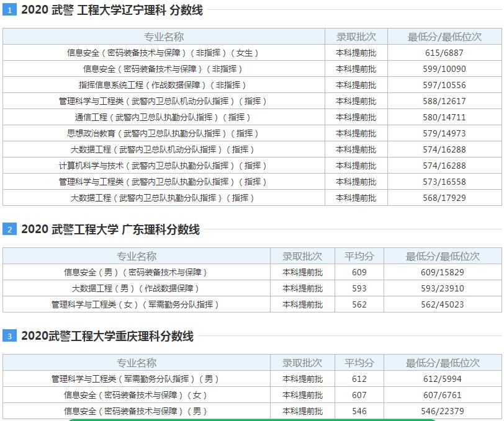Click 录取批次 header in Chongqing table
The height and width of the screenshot is (421, 504).
point(302,363)
